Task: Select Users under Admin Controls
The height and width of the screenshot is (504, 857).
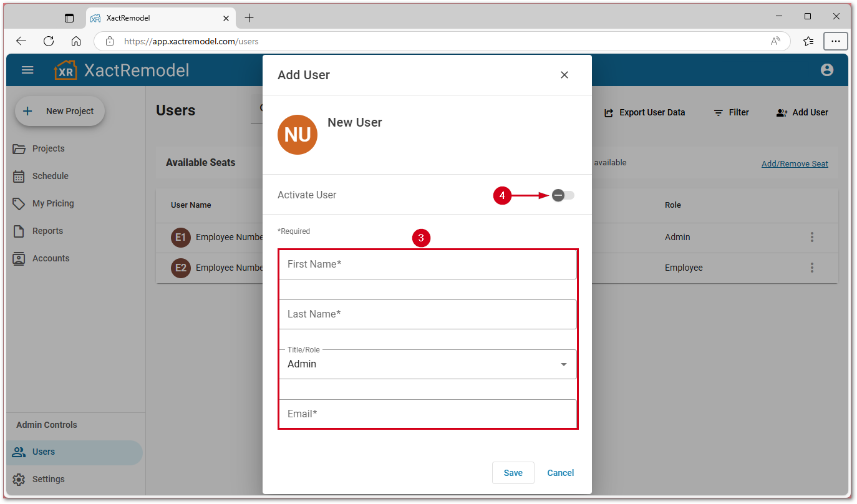Action: point(75,452)
